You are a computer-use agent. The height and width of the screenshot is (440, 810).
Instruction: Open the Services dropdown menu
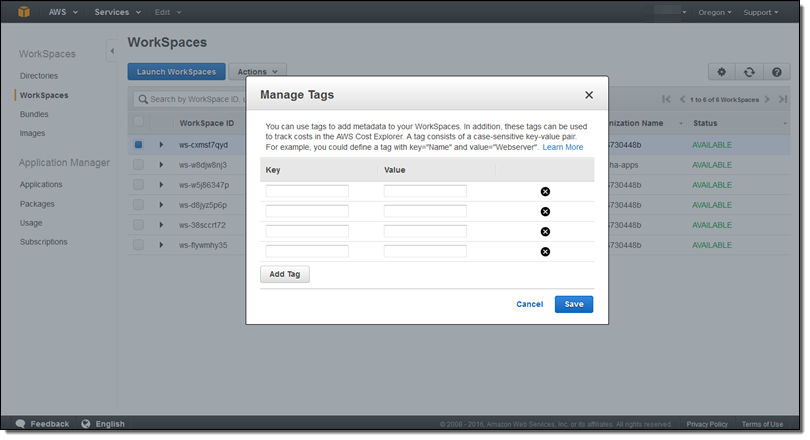coord(117,12)
